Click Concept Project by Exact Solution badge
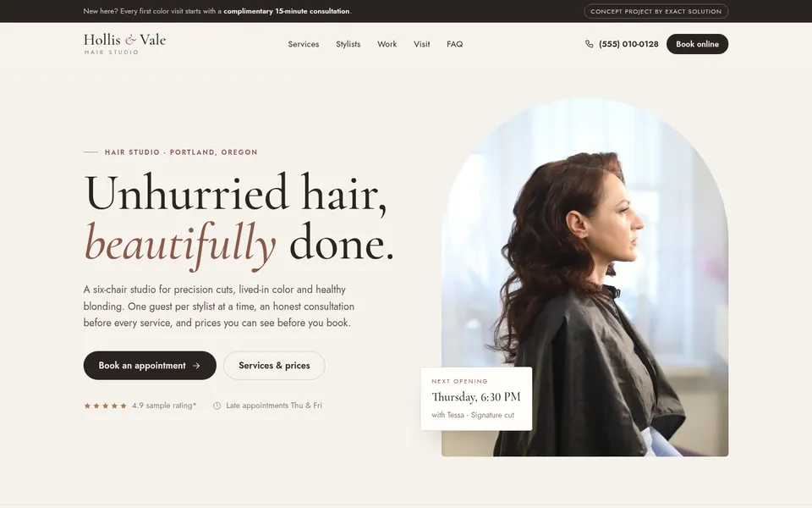The height and width of the screenshot is (508, 812). point(656,11)
